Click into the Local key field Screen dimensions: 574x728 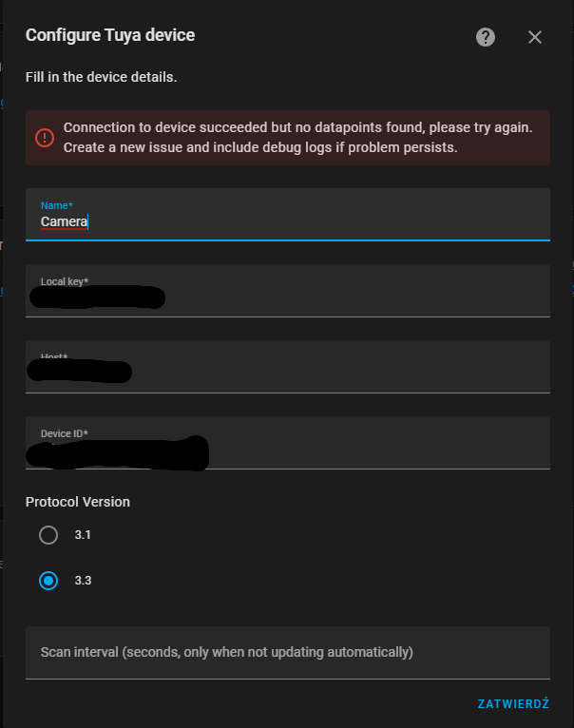click(287, 291)
